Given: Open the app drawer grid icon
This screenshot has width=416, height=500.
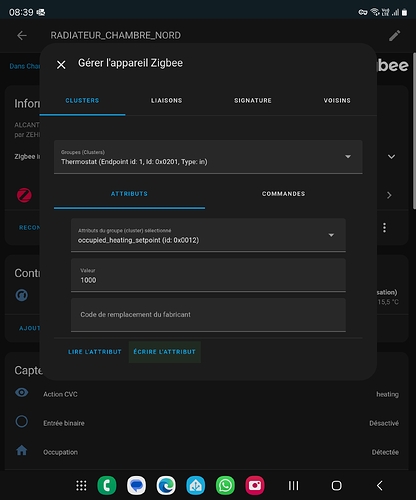Looking at the screenshot, I should coord(81,485).
